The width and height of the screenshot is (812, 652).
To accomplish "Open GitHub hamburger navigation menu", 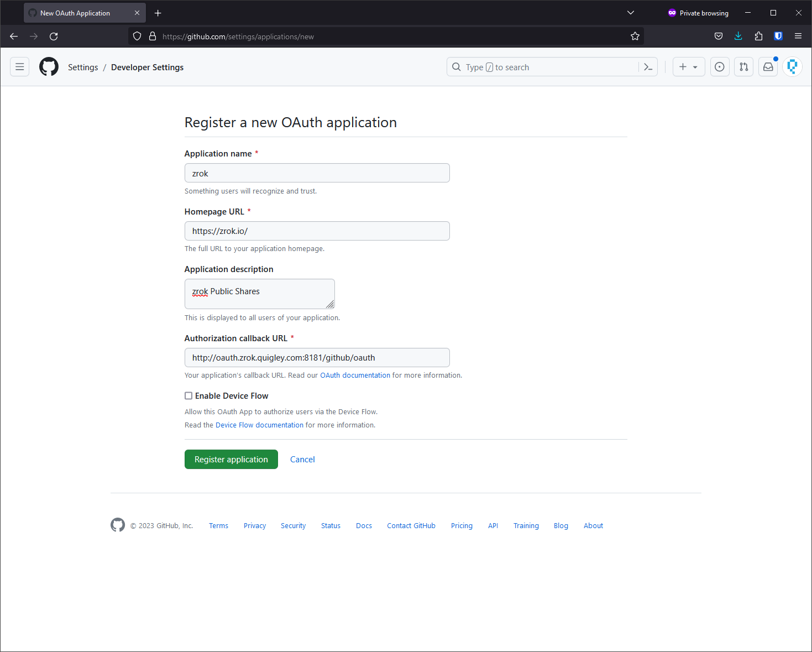I will tap(20, 67).
